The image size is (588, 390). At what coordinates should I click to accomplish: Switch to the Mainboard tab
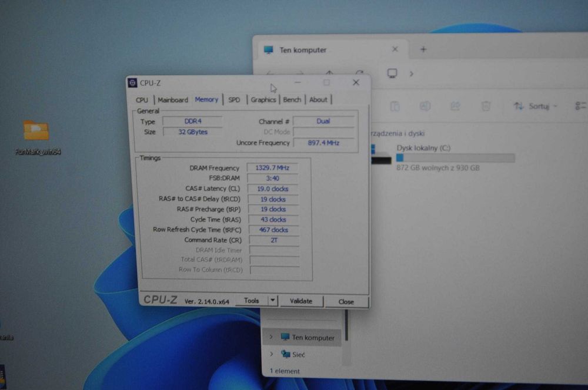click(173, 100)
